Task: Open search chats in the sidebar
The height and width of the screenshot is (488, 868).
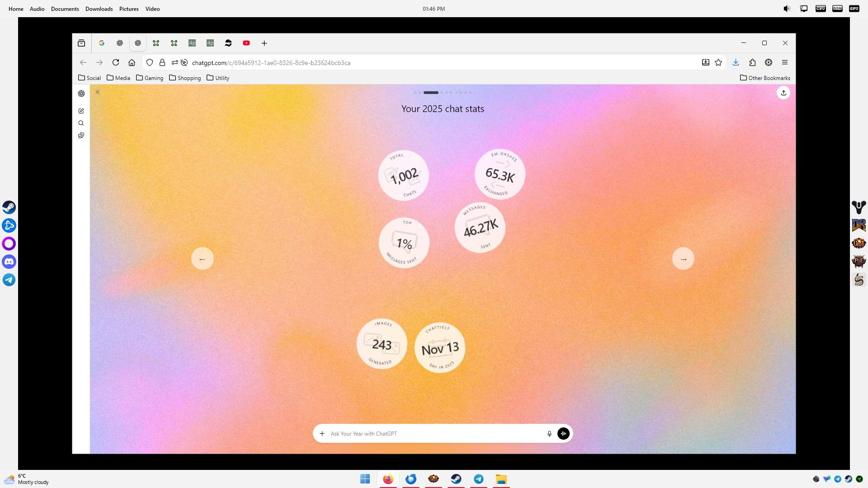Action: tap(81, 123)
